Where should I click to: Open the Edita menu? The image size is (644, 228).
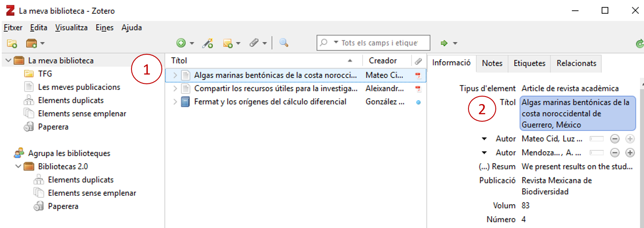pos(39,27)
